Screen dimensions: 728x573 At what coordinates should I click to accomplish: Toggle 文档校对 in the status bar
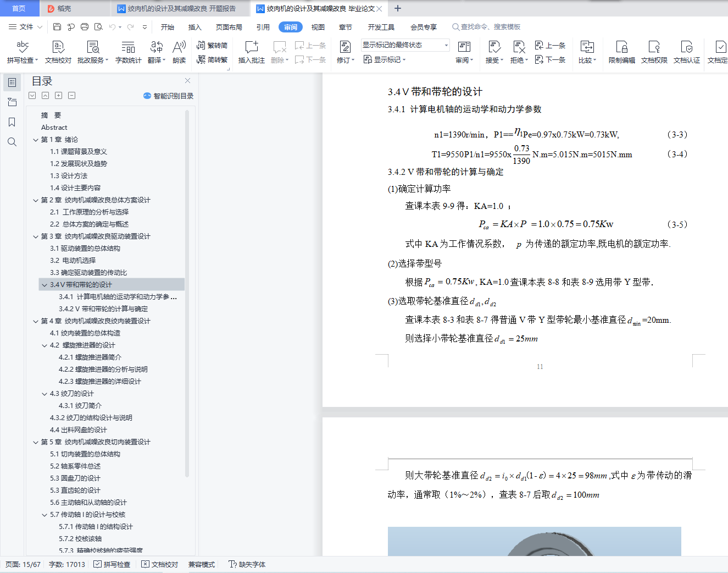[x=160, y=564]
